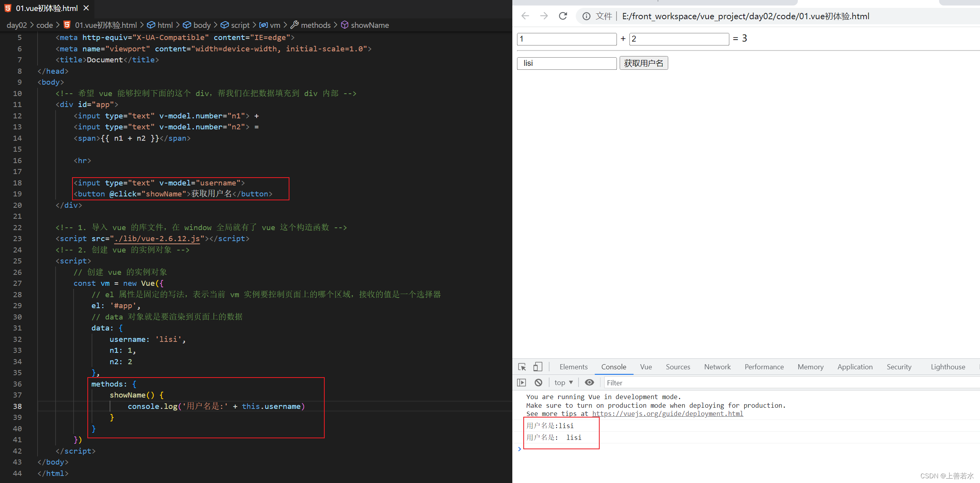Reload the browser page
The image size is (980, 483).
pos(563,16)
